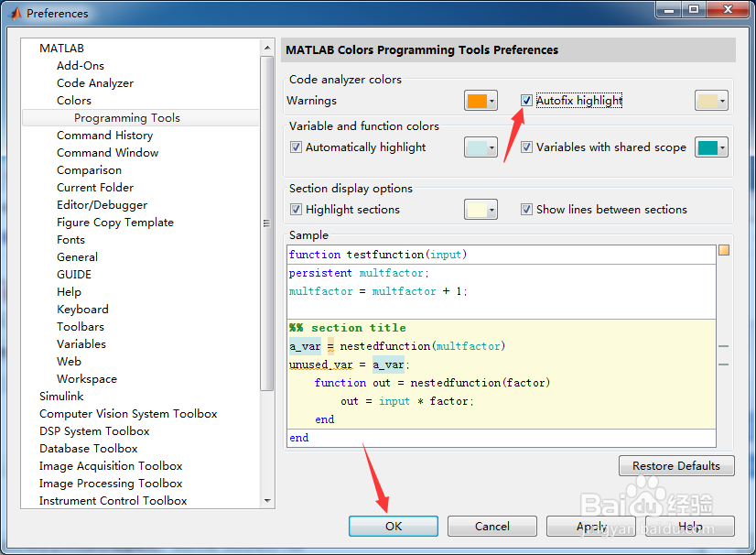Image resolution: width=756 pixels, height=555 pixels.
Task: Open Highlight sections color dropdown arrow
Action: [491, 210]
